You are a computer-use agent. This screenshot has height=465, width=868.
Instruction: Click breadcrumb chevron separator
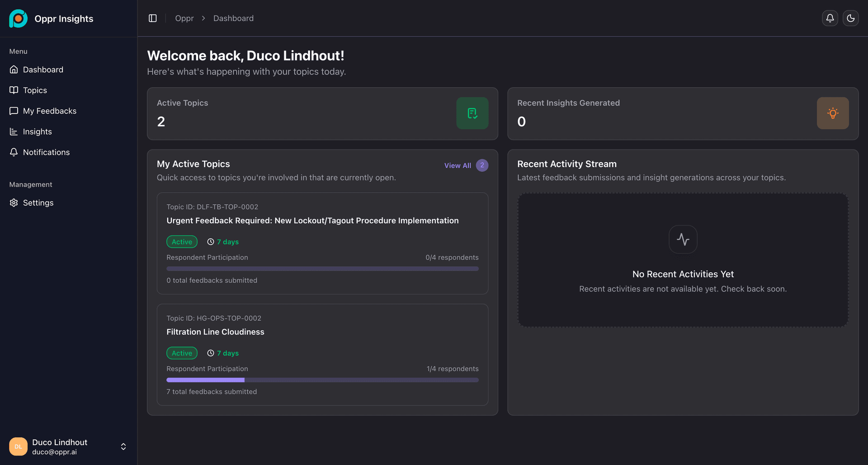pyautogui.click(x=203, y=18)
